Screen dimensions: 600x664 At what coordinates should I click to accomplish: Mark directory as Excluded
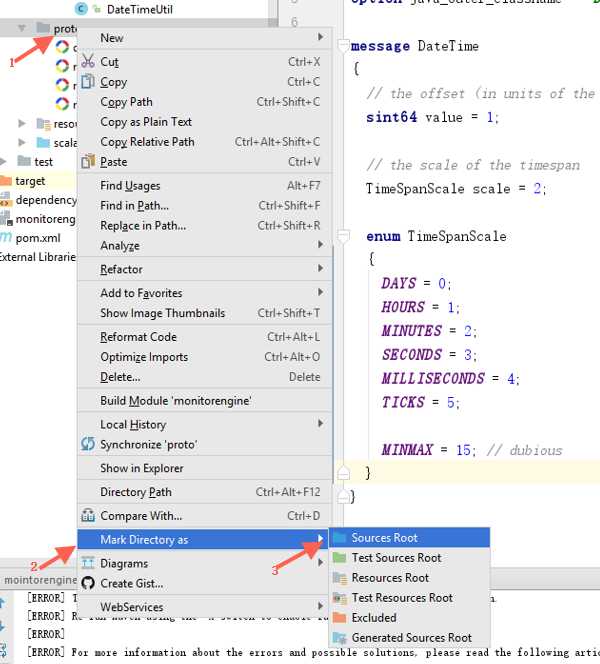pyautogui.click(x=409, y=617)
